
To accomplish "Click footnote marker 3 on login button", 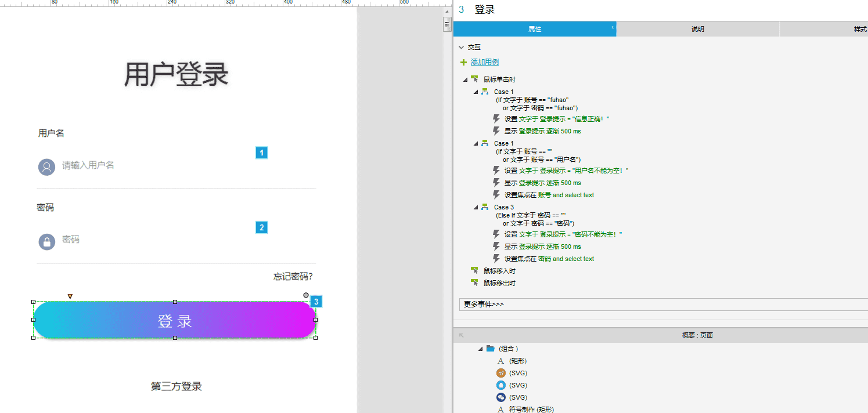I will click(316, 302).
